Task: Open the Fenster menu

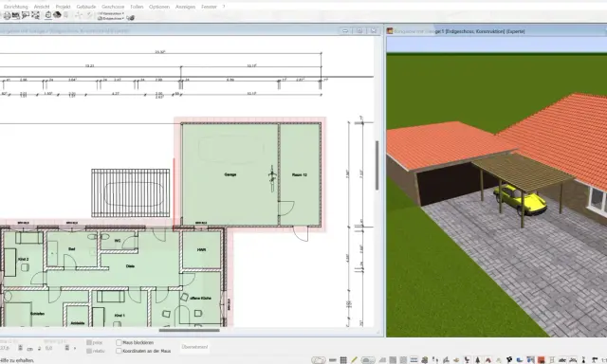Action: point(209,7)
